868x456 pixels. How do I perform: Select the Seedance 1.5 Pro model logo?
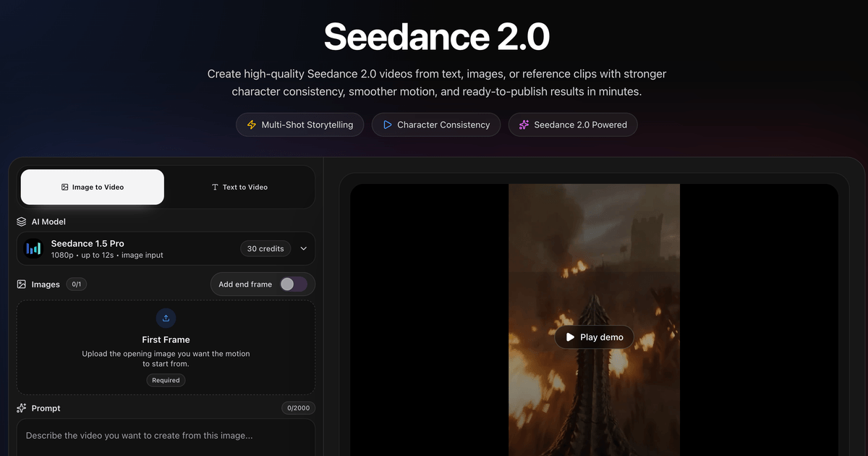(33, 248)
